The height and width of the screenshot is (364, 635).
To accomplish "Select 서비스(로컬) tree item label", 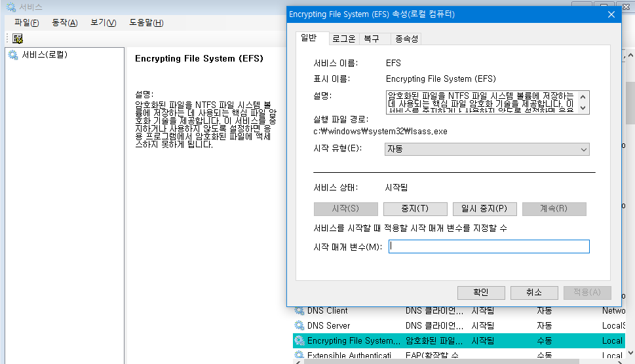I will click(45, 54).
